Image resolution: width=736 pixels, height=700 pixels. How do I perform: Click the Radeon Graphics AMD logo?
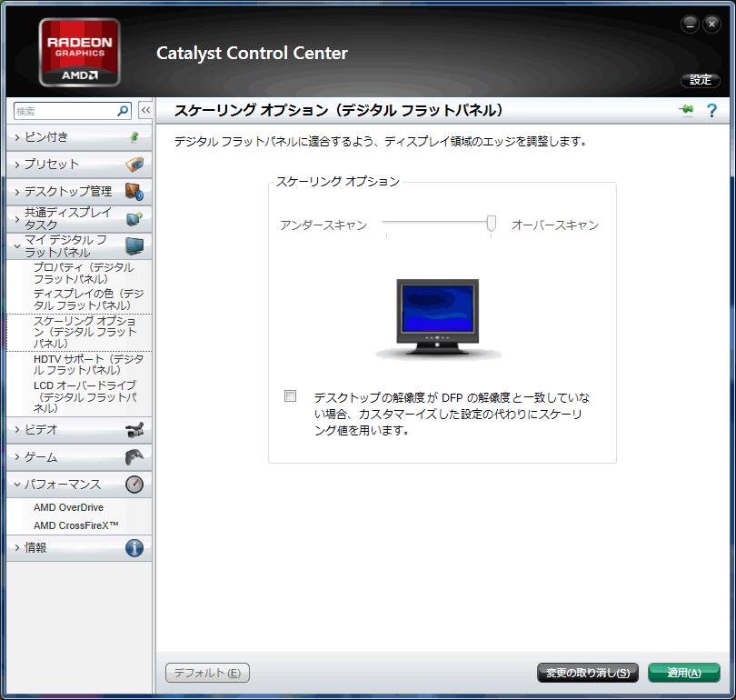pos(80,53)
